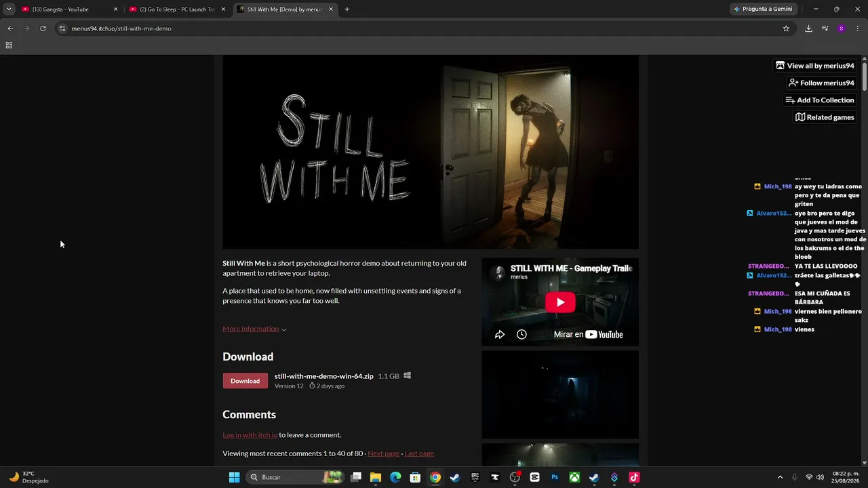Expand the More information section

[x=254, y=329]
